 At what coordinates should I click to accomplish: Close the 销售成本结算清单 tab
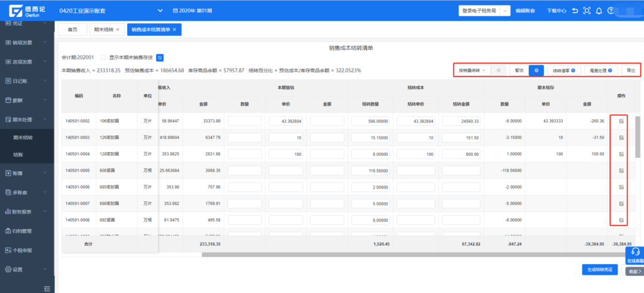click(174, 30)
